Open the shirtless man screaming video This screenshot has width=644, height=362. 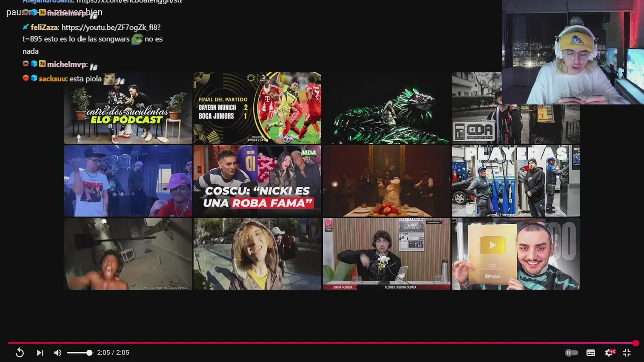click(x=128, y=253)
